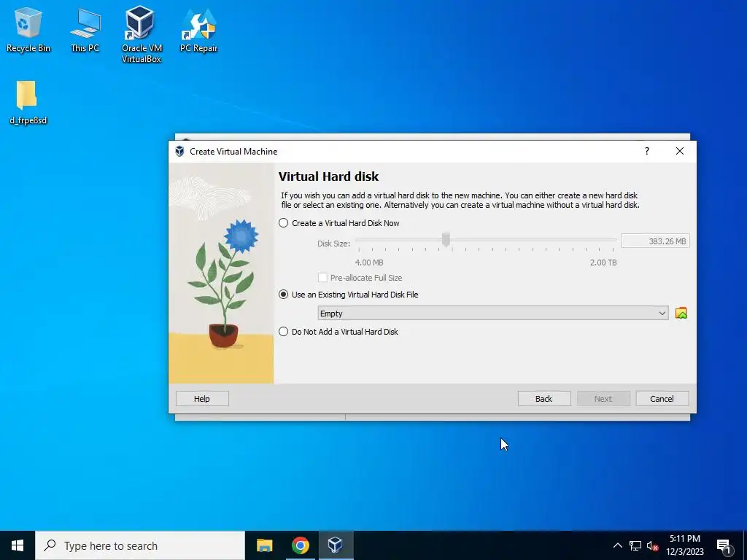Screen dimensions: 747x560
Task: Click the question mark help button in title bar
Action: pos(646,151)
